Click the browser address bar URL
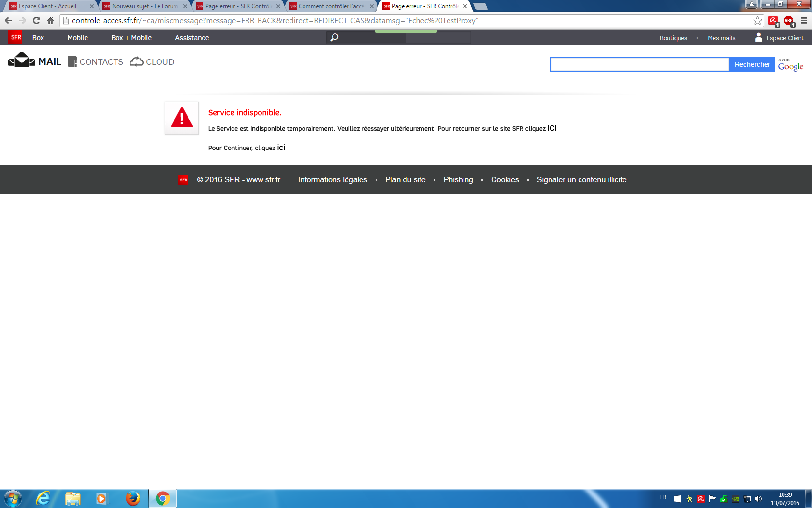The width and height of the screenshot is (812, 508). click(x=275, y=21)
